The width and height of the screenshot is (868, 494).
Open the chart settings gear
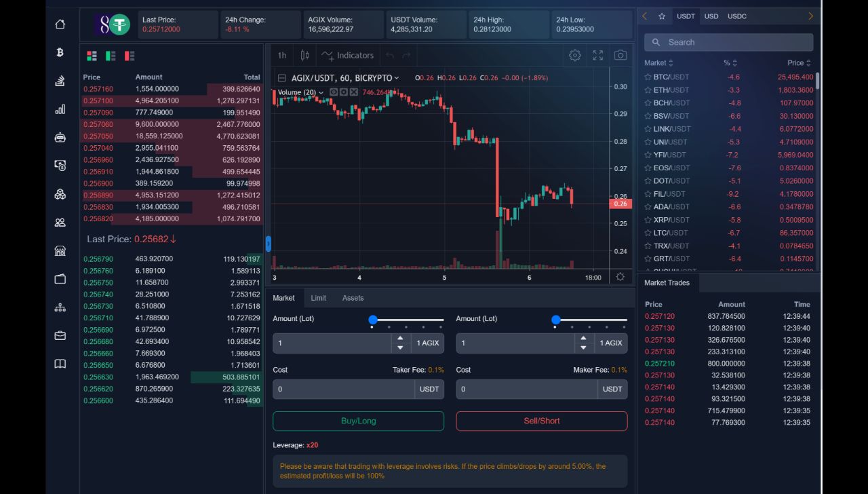pyautogui.click(x=575, y=56)
